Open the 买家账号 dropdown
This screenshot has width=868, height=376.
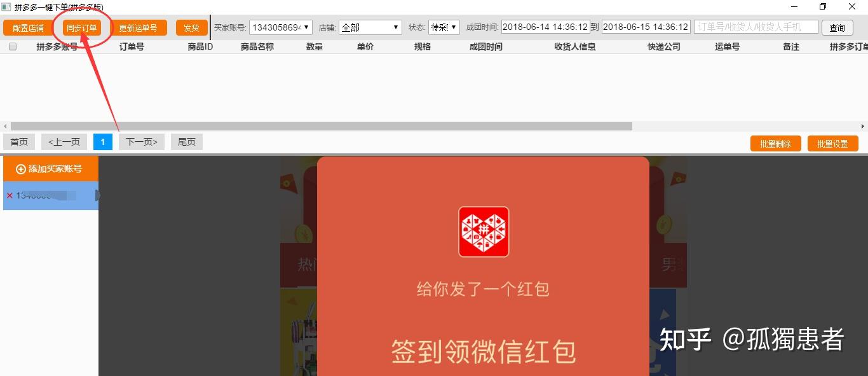280,27
